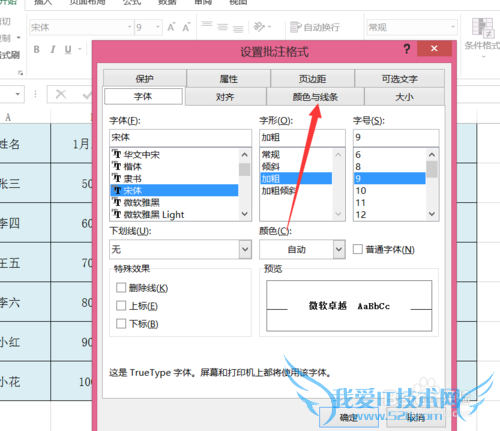Select 常规 font style
The height and width of the screenshot is (431, 500).
tap(296, 154)
